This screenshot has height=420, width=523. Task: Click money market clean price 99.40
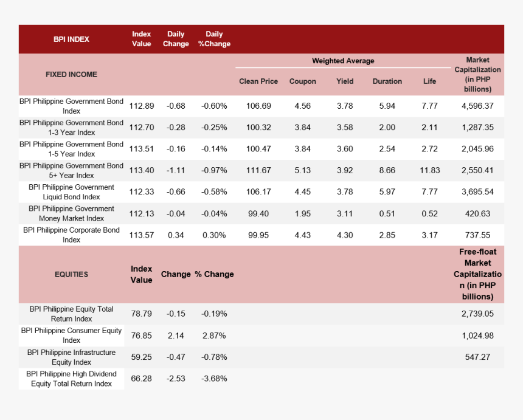(258, 214)
